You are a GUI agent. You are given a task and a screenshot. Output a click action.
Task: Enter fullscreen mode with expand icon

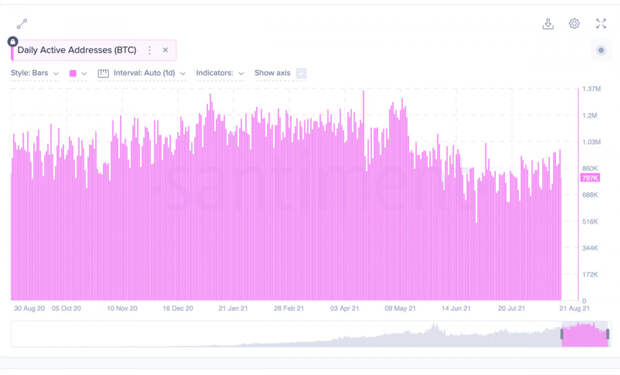tap(601, 24)
